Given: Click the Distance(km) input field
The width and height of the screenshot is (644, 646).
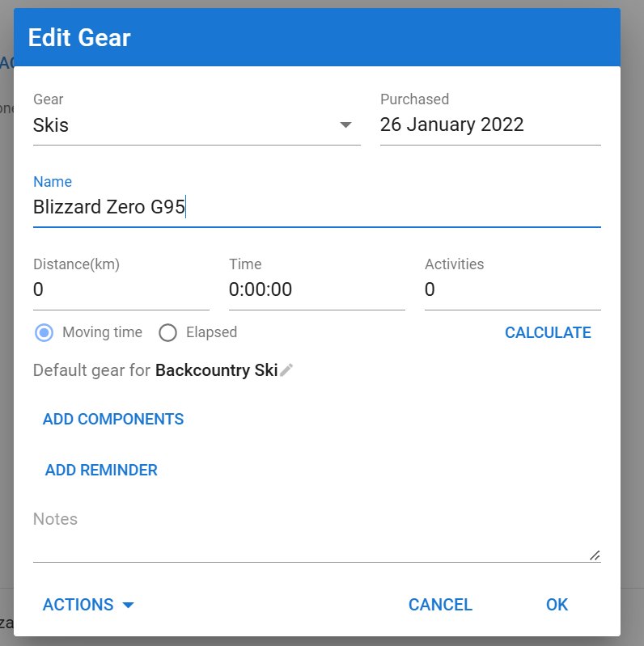Looking at the screenshot, I should 121,289.
